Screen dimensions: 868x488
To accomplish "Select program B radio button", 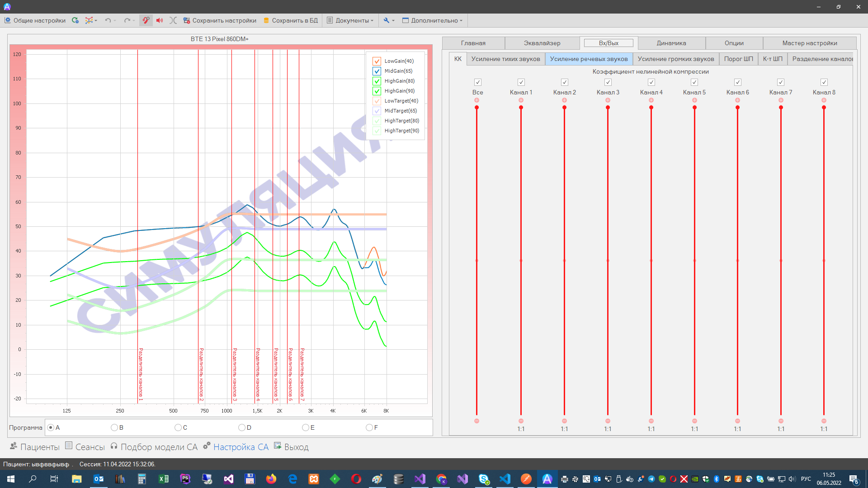I will pyautogui.click(x=114, y=427).
